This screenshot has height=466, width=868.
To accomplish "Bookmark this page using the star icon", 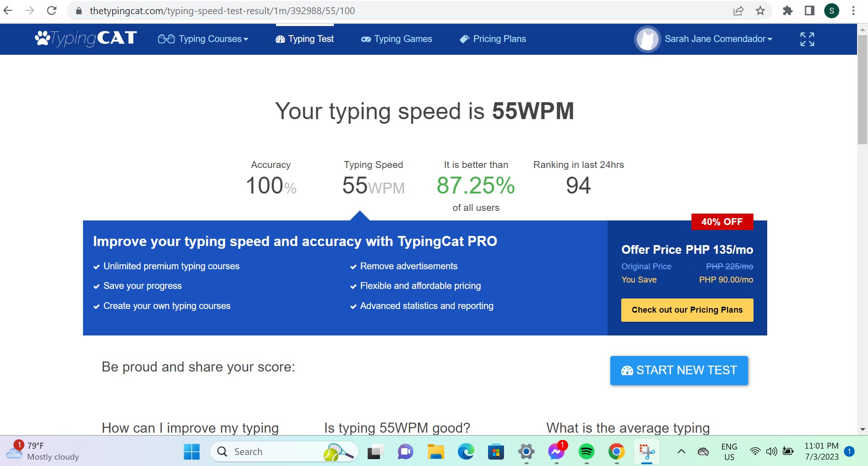I will click(x=760, y=10).
